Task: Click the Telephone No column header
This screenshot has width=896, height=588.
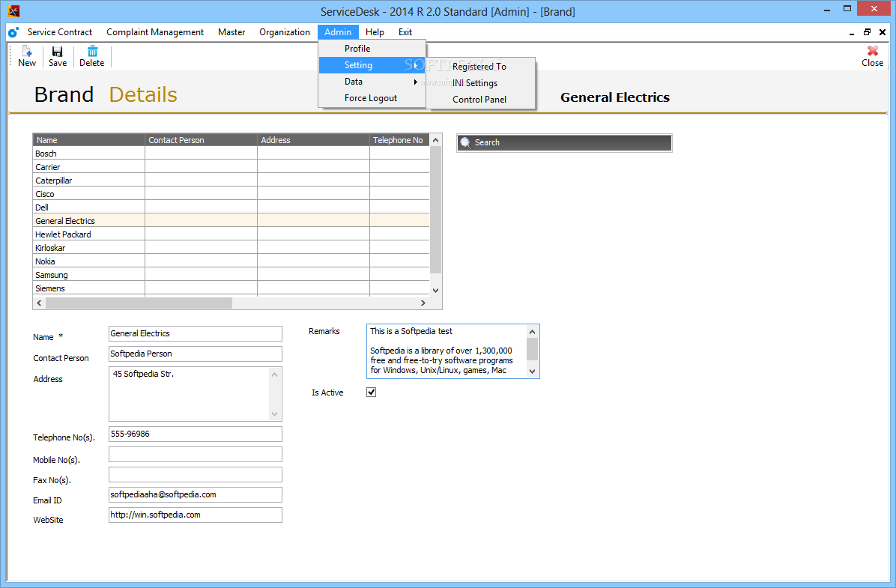Action: 399,140
